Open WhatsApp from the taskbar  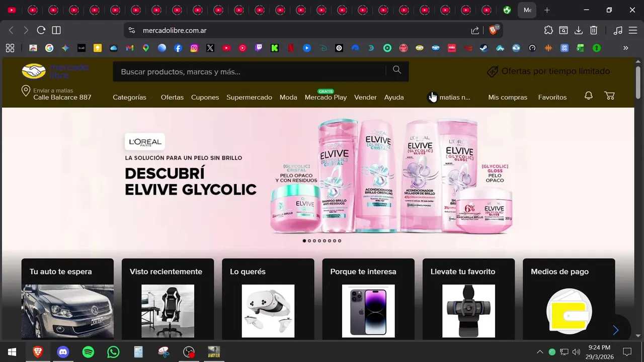(113, 352)
